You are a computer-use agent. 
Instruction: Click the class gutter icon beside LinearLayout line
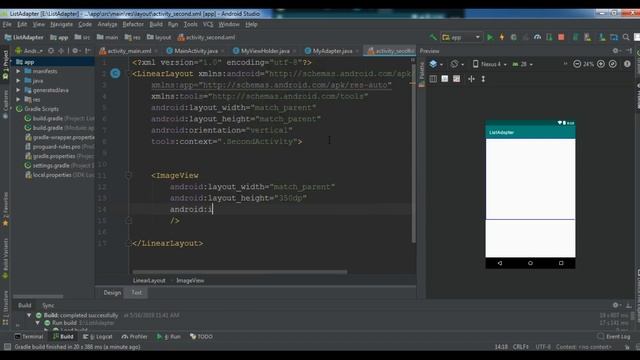116,73
